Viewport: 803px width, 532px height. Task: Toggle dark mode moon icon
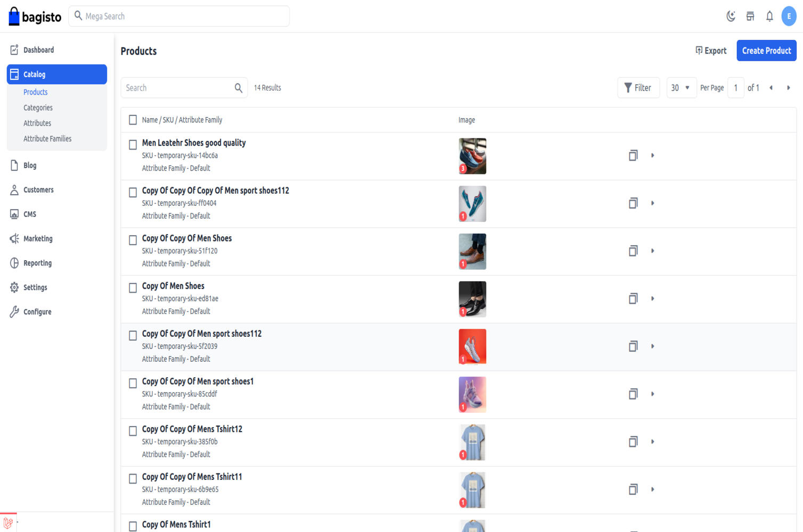731,16
